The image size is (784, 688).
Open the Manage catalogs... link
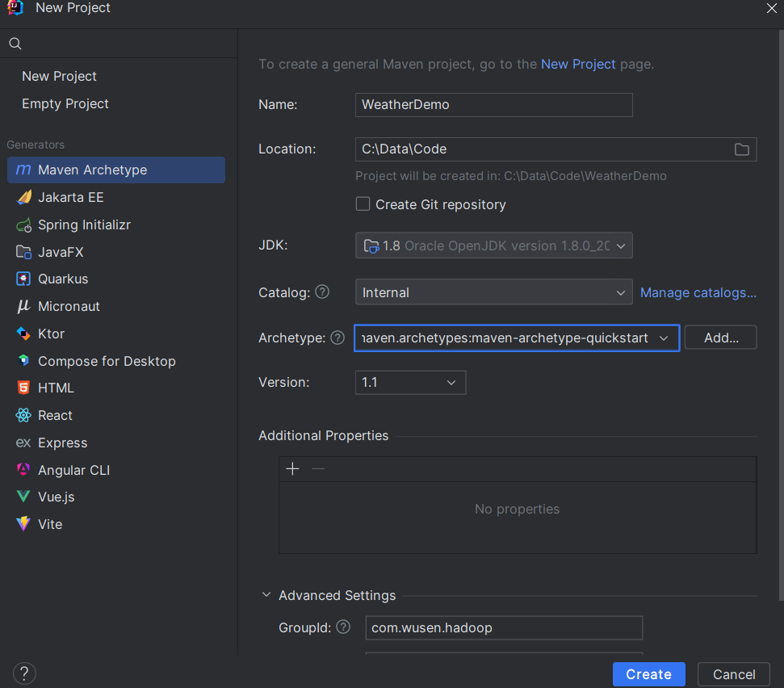(698, 292)
